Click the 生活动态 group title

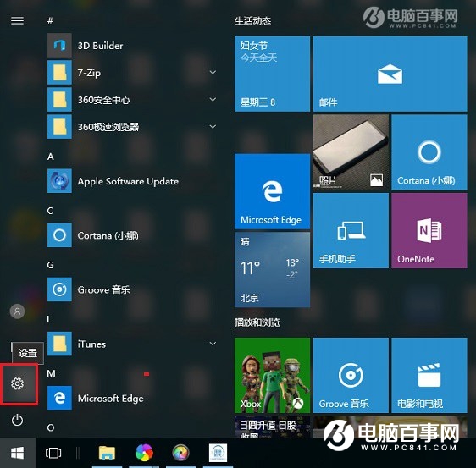click(x=252, y=20)
